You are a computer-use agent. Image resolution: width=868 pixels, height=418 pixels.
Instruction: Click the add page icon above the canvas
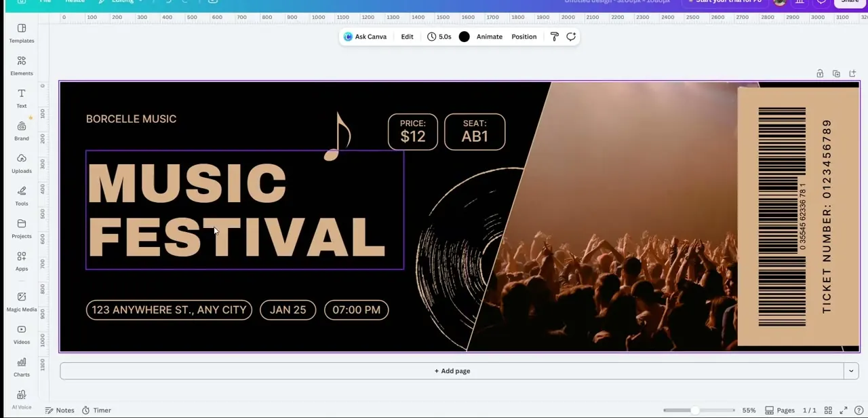click(x=852, y=73)
